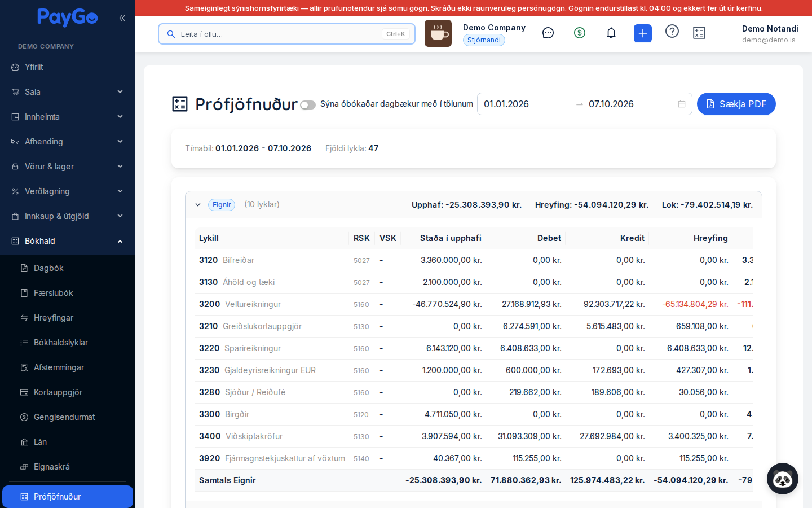Open Dagbók in the sidebar
This screenshot has height=508, width=812.
point(68,268)
